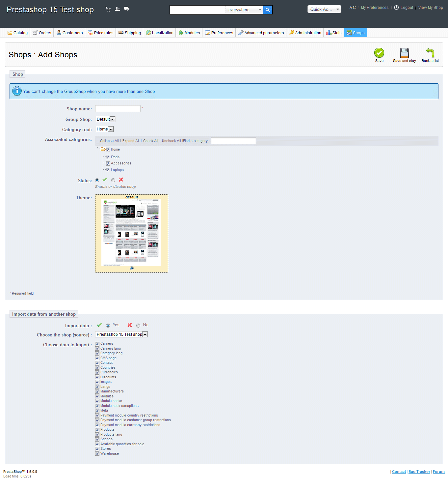Click the messages speech bubble icon in header
This screenshot has width=448, height=490.
pyautogui.click(x=127, y=9)
